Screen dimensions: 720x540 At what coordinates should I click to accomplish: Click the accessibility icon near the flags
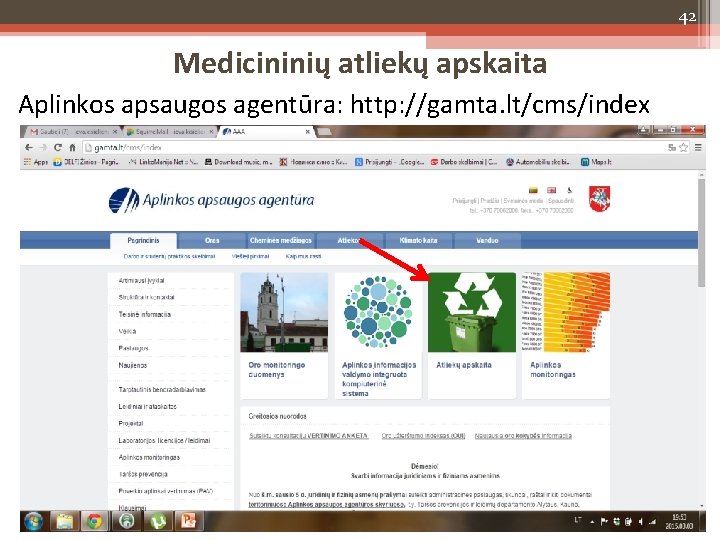coord(569,190)
